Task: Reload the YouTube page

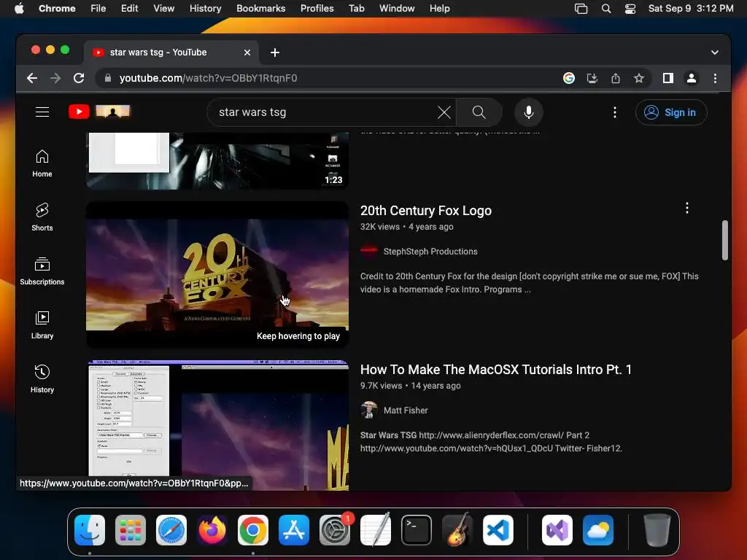Action: [x=79, y=78]
